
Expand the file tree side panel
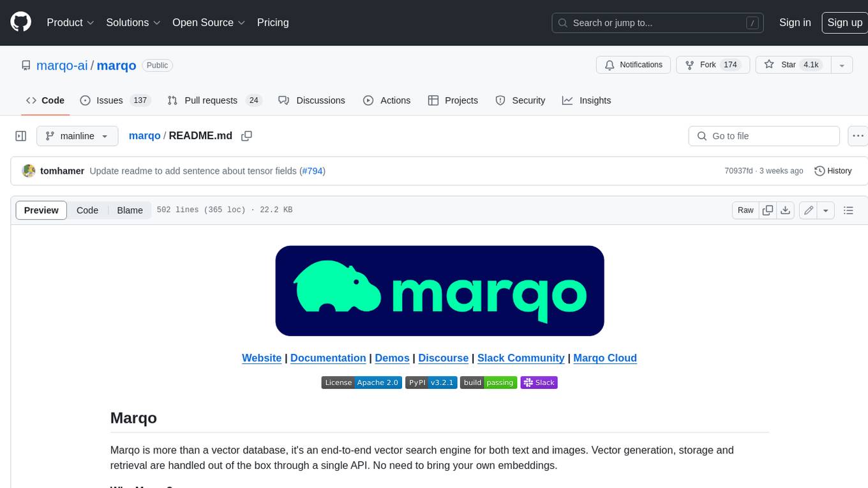20,136
